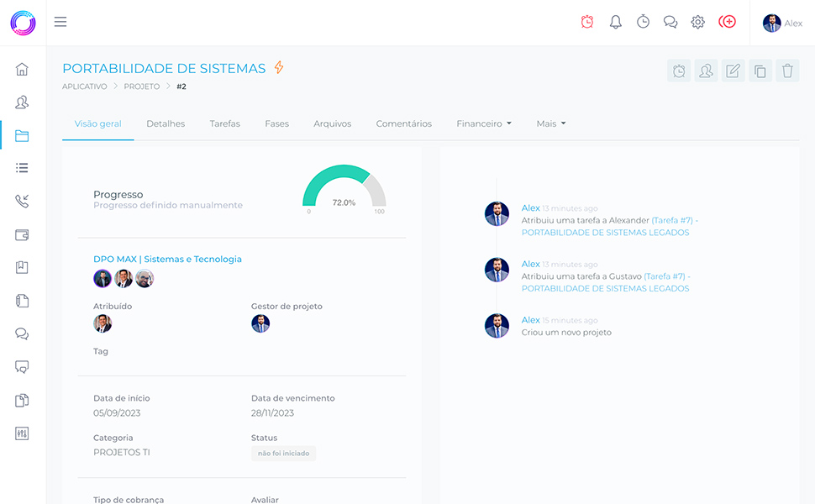Viewport: 815px width, 504px height.
Task: Click the Atribuído user avatar
Action: coord(103,323)
